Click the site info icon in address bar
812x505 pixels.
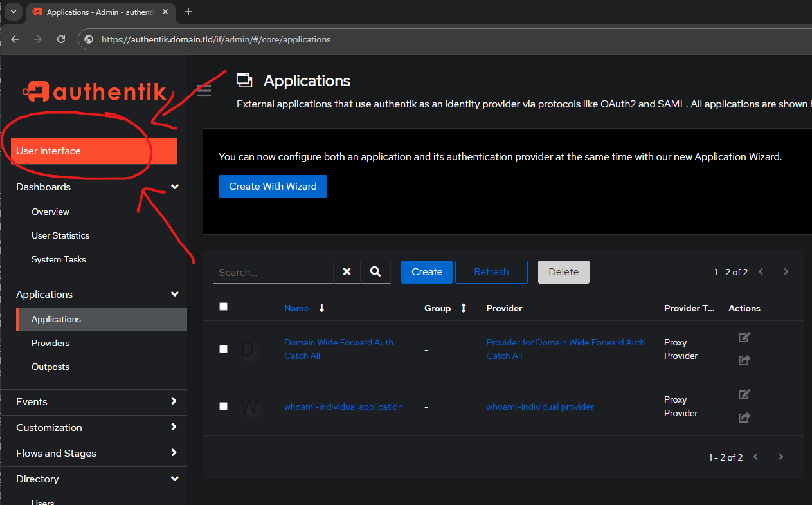click(x=89, y=39)
